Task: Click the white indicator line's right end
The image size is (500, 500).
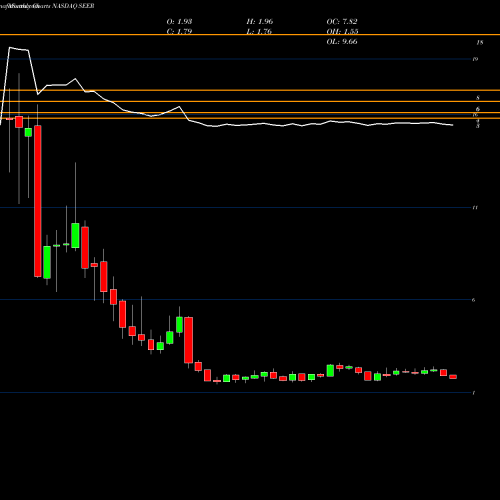Action: pyautogui.click(x=453, y=125)
